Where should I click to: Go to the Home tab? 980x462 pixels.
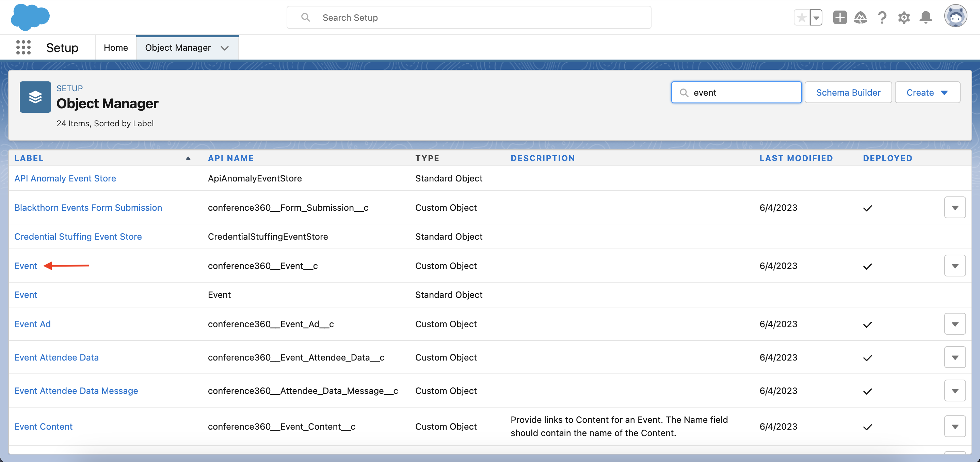click(x=116, y=48)
